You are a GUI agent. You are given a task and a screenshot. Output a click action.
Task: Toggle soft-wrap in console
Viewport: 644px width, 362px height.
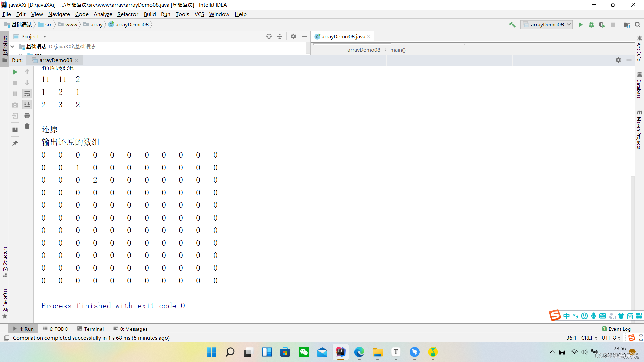[x=27, y=94]
